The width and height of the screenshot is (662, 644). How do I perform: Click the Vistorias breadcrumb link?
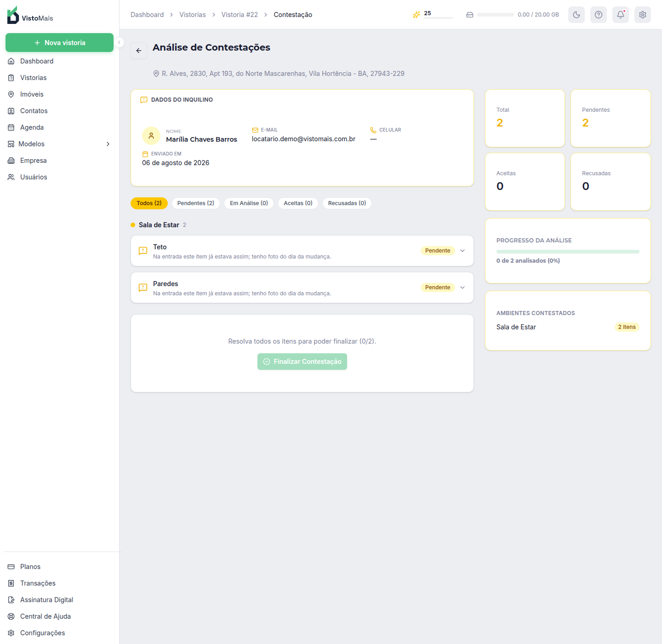pos(193,15)
